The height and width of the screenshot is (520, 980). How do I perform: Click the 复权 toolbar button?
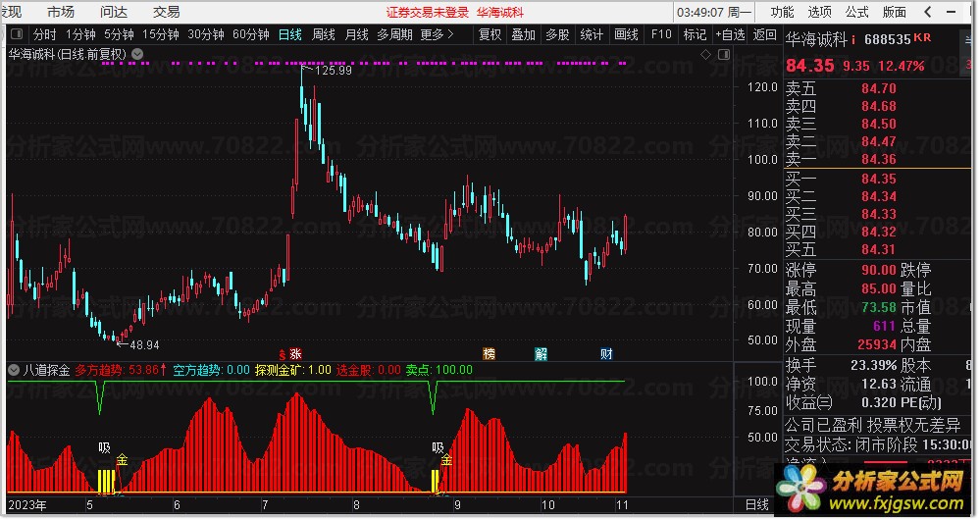(x=490, y=35)
